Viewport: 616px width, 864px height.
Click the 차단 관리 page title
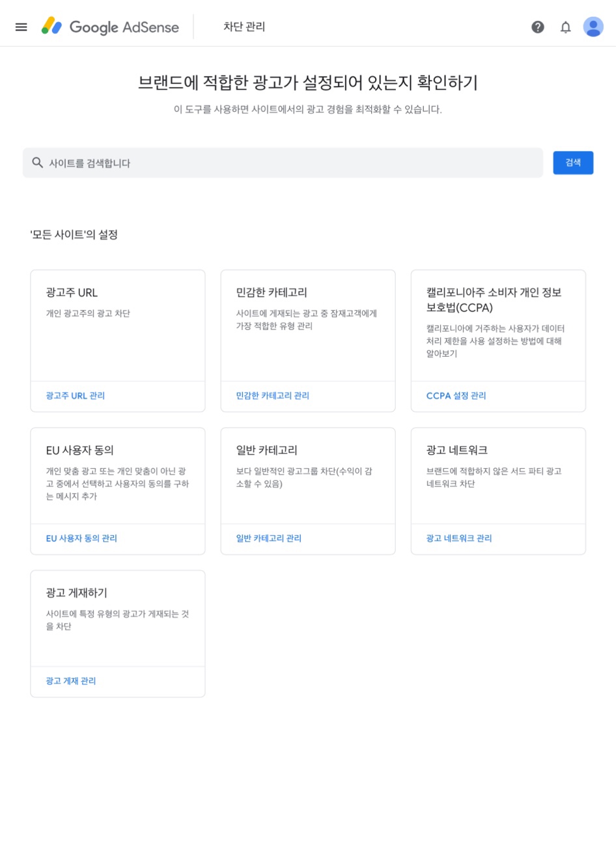pyautogui.click(x=244, y=27)
